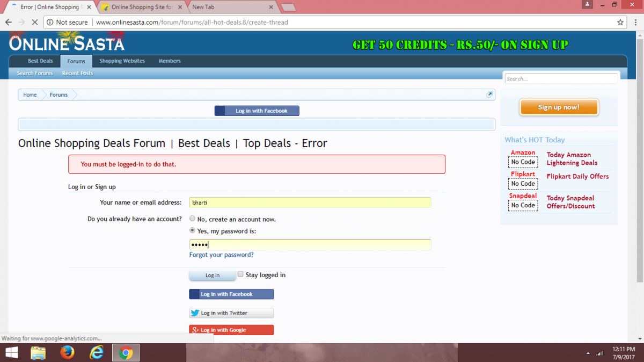Bookmark this page with the star
The height and width of the screenshot is (362, 644).
tap(620, 23)
